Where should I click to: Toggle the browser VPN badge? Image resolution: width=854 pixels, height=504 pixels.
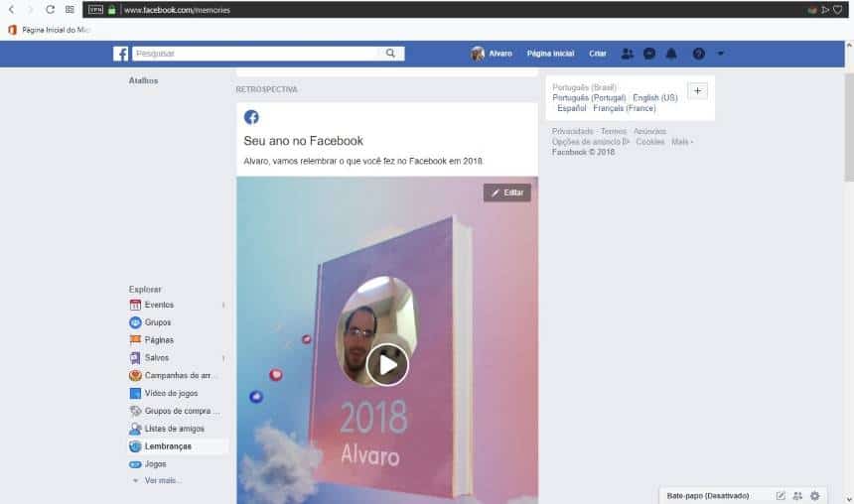96,10
